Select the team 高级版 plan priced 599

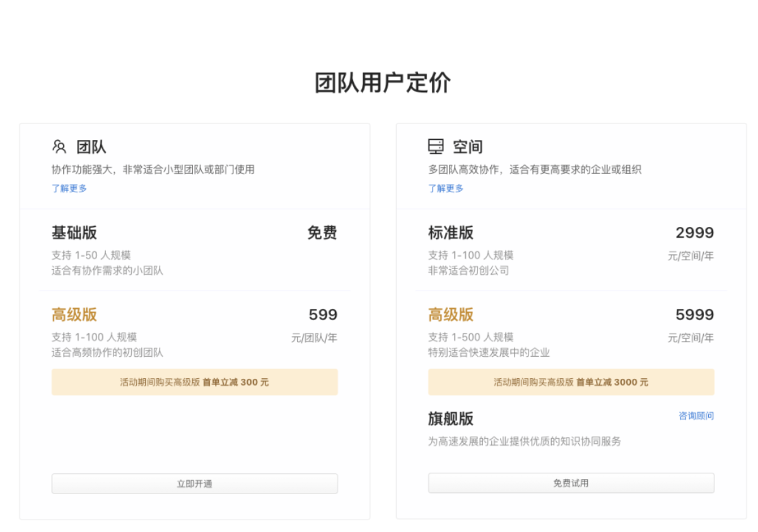click(74, 315)
